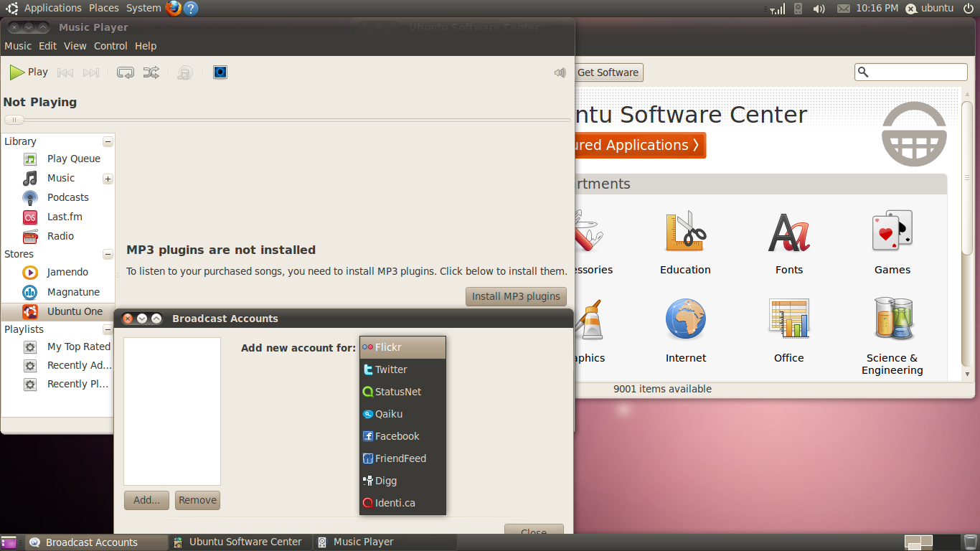This screenshot has height=551, width=980.
Task: Click Get Software in Software Center
Action: point(608,72)
